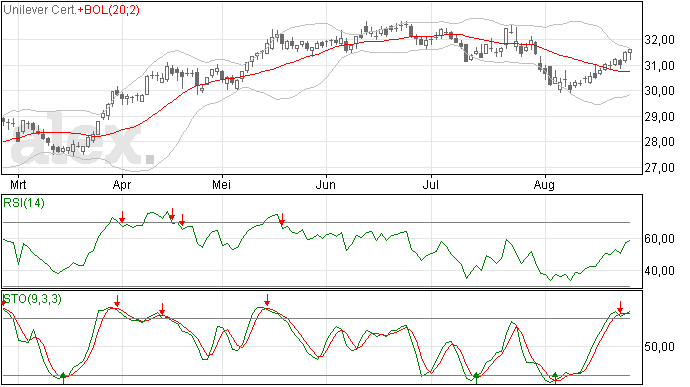Click the 50,00 value on STO axis

point(659,347)
